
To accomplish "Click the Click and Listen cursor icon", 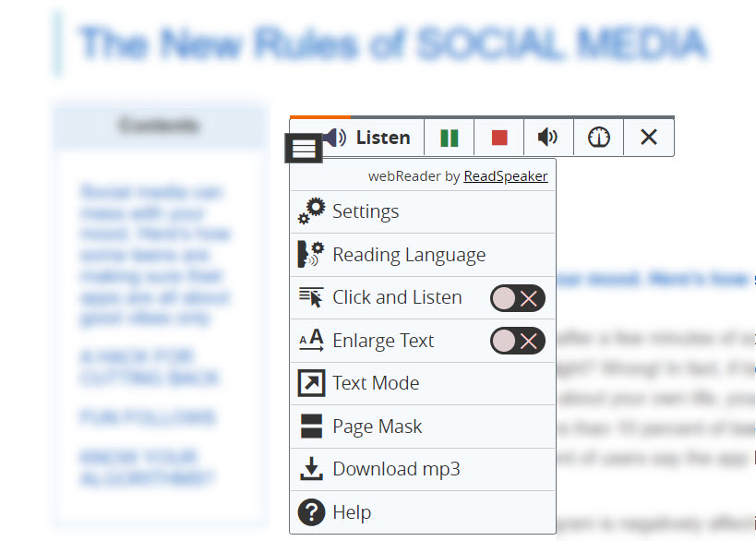I will click(x=311, y=297).
